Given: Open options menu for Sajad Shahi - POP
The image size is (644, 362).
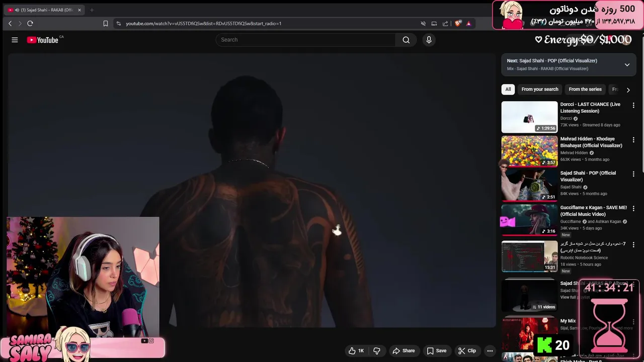Looking at the screenshot, I should click(633, 174).
